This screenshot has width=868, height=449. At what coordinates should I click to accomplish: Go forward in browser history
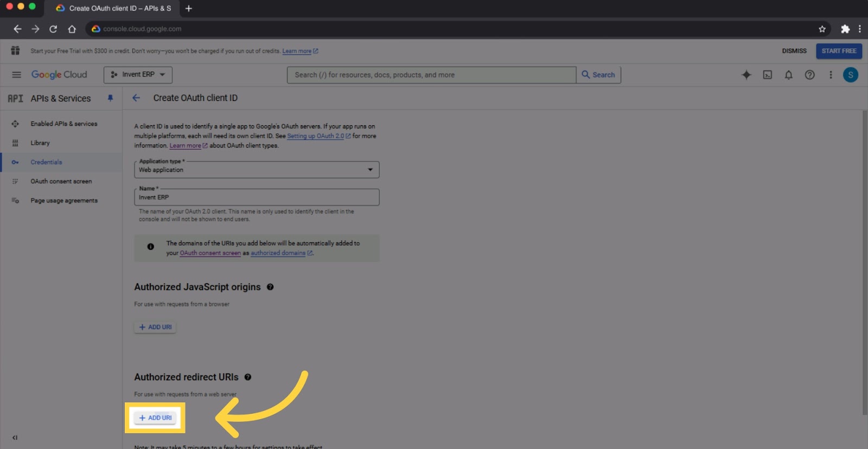[x=35, y=29]
